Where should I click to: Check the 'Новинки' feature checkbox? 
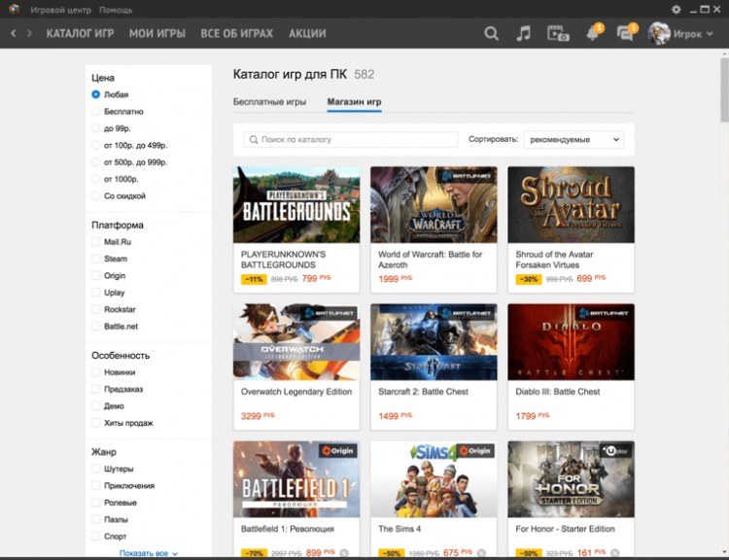[96, 372]
